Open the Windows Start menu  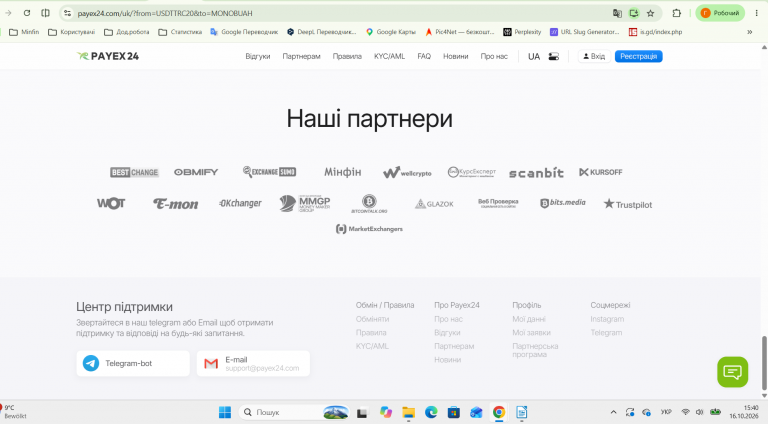pyautogui.click(x=225, y=412)
